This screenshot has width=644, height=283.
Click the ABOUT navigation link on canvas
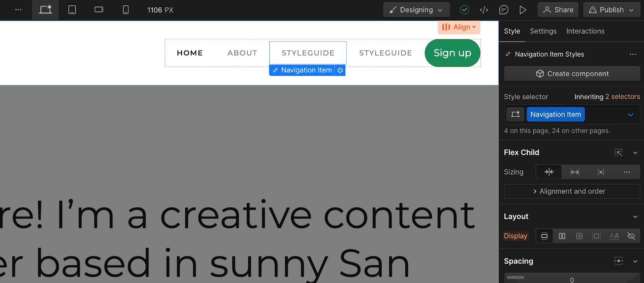(x=242, y=53)
